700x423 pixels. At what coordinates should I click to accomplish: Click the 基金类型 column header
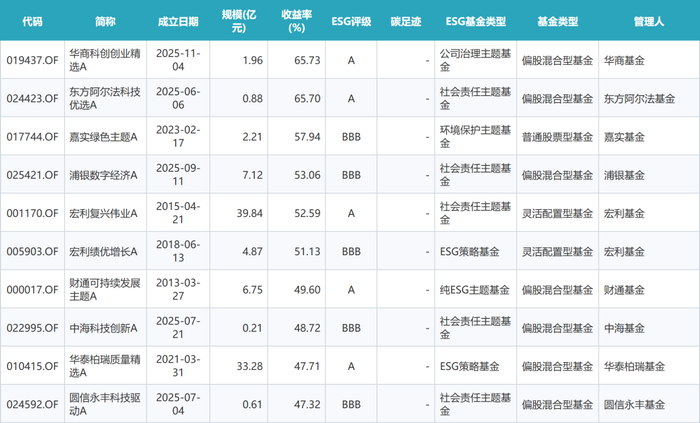pos(558,21)
